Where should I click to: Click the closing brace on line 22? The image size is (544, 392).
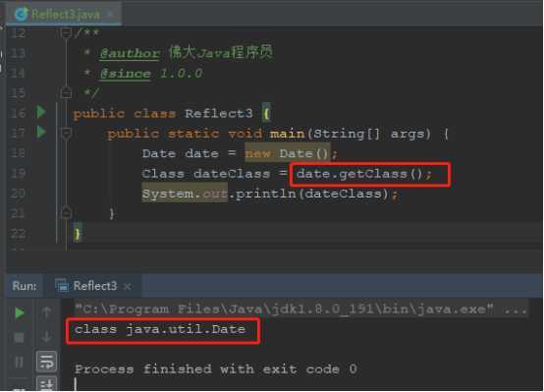78,233
